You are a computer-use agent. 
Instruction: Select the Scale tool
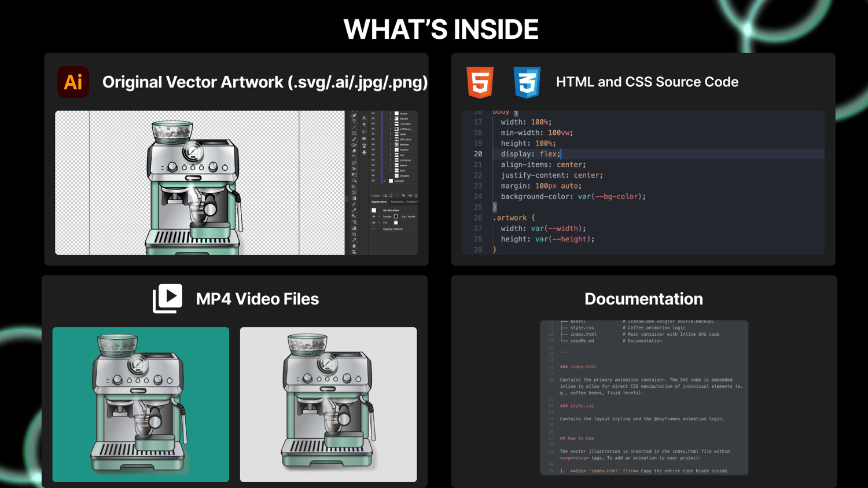tap(354, 163)
